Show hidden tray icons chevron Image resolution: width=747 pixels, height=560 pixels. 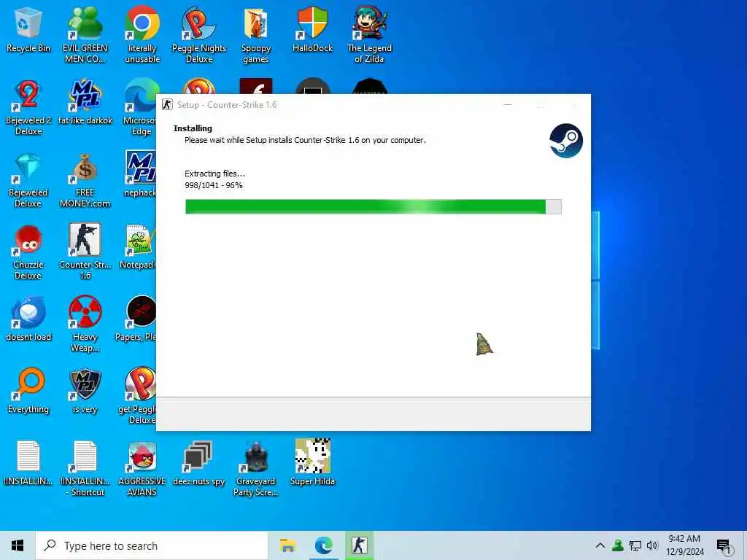(x=600, y=545)
